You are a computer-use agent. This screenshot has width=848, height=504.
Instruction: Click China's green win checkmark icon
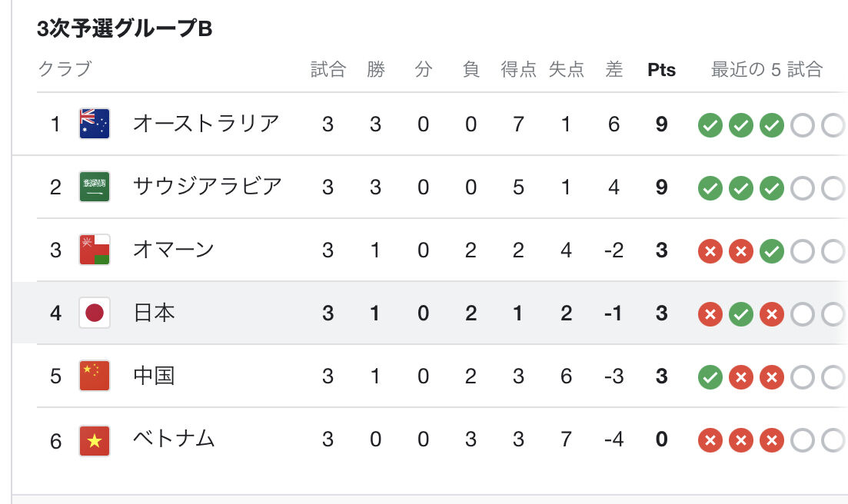(x=710, y=377)
